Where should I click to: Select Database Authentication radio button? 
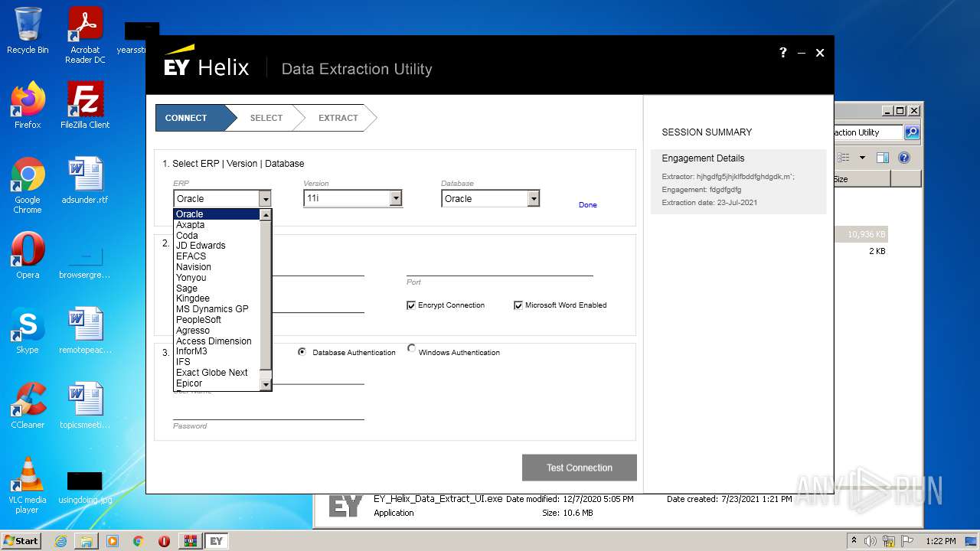[x=302, y=352]
